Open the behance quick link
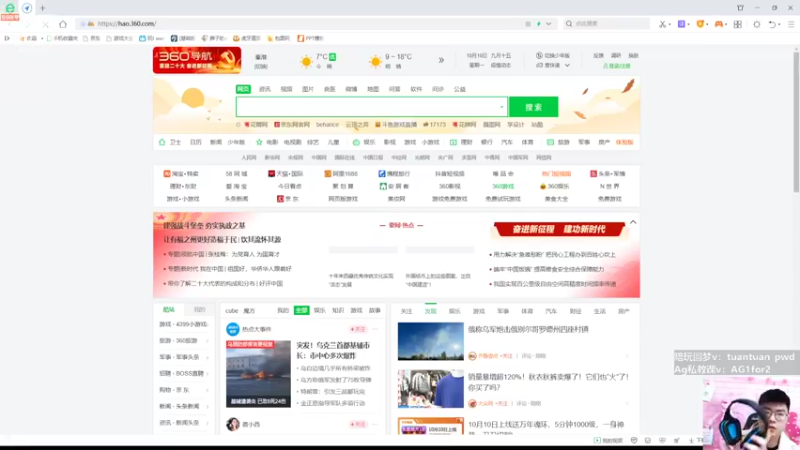The image size is (800, 450). click(328, 124)
